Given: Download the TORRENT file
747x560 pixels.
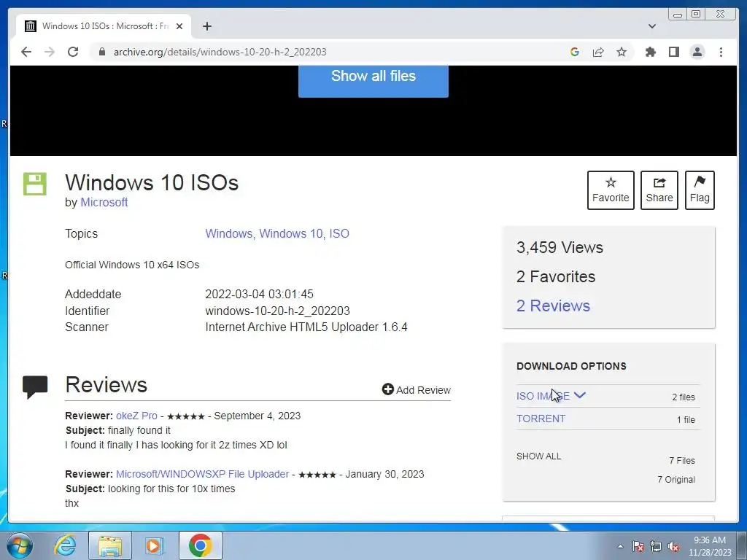Looking at the screenshot, I should [541, 419].
